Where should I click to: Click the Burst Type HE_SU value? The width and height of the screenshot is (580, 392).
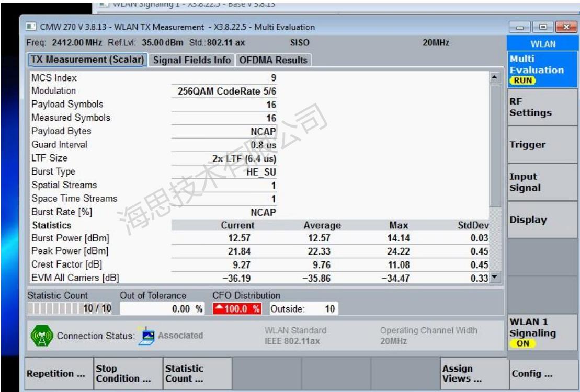pyautogui.click(x=261, y=172)
